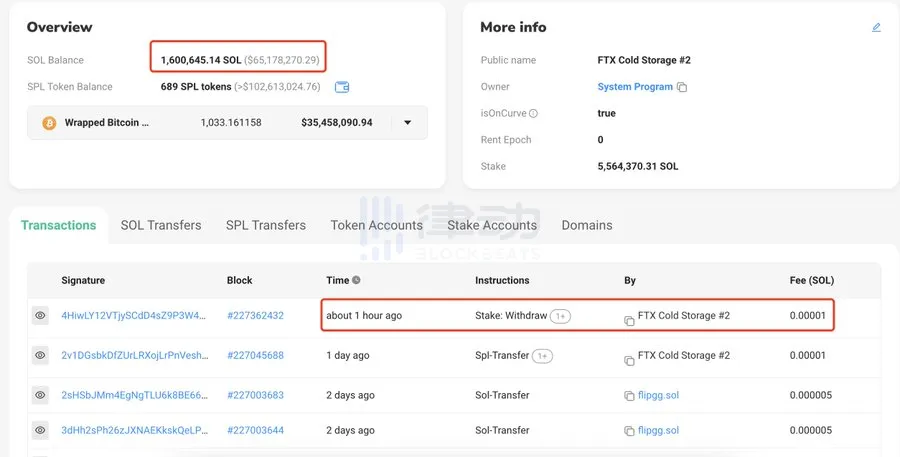The height and width of the screenshot is (457, 900).
Task: Copy the System Program owner address
Action: (x=682, y=88)
